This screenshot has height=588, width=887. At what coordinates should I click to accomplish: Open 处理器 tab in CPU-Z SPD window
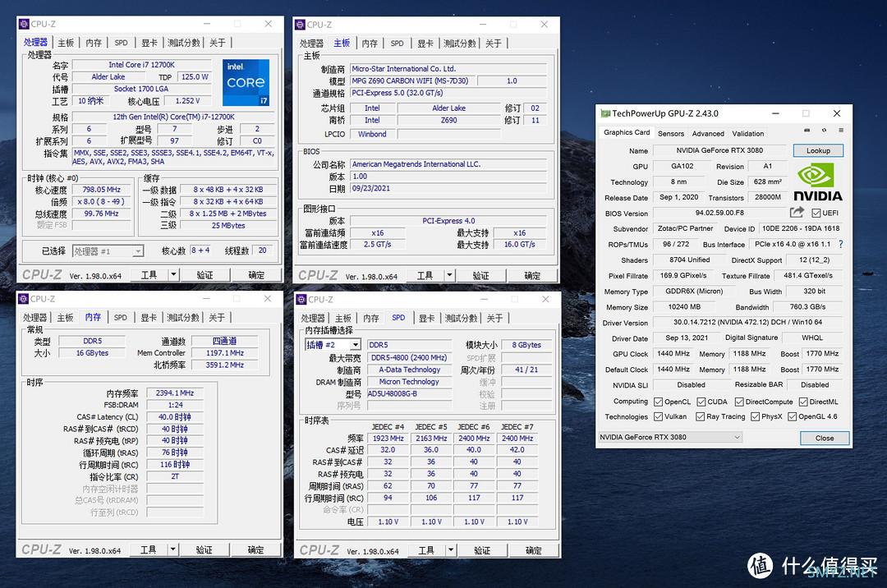pos(313,319)
